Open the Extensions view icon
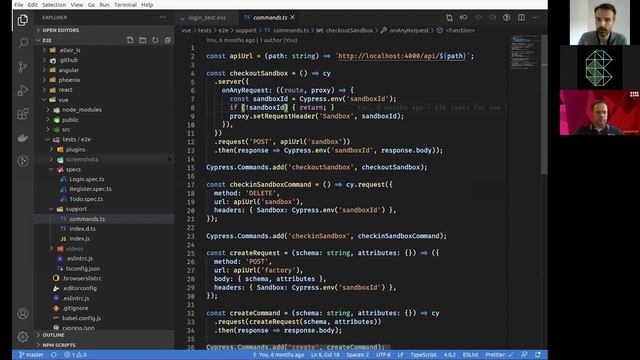The width and height of the screenshot is (640, 360). (x=23, y=113)
